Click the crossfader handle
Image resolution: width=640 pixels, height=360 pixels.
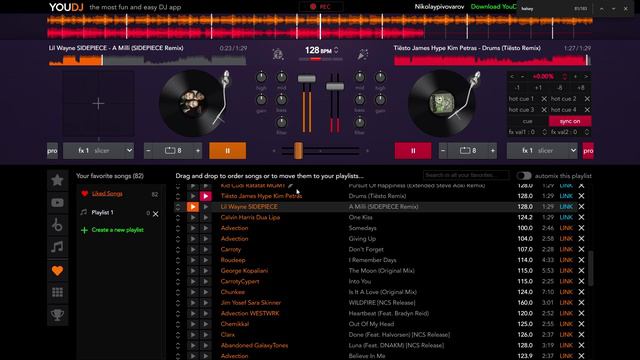click(298, 151)
